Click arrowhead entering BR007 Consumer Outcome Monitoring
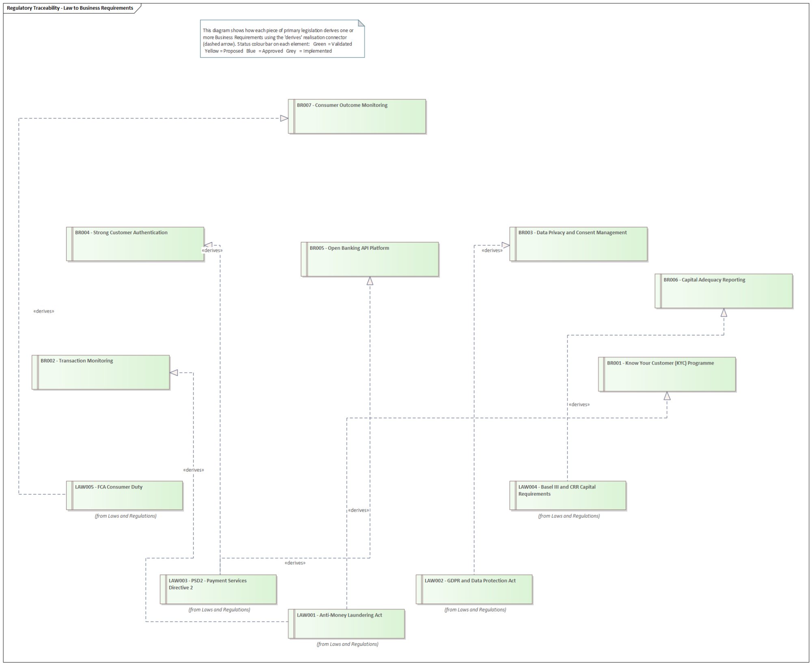 pos(284,119)
